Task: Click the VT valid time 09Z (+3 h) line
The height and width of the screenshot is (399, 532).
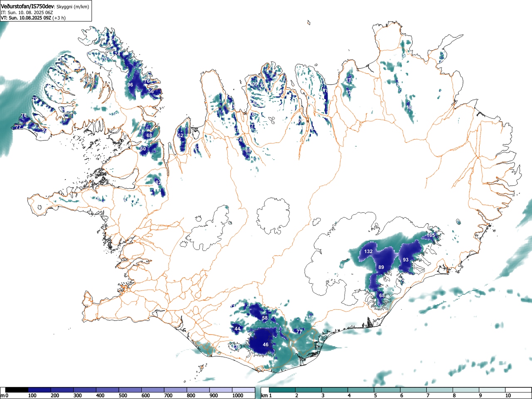Action: point(33,18)
